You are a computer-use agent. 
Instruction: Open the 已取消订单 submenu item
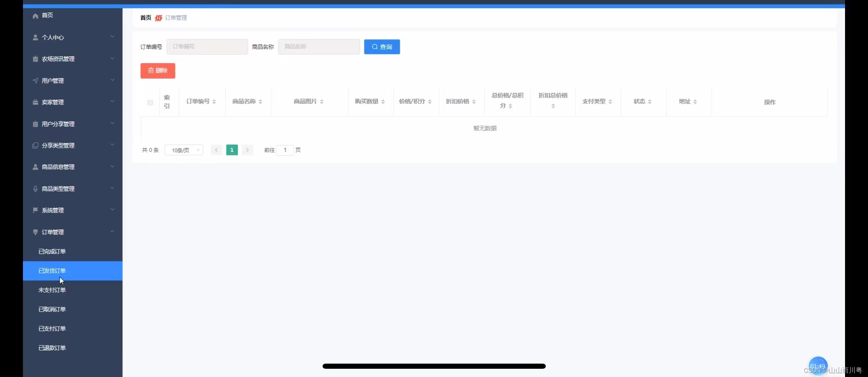click(73, 309)
